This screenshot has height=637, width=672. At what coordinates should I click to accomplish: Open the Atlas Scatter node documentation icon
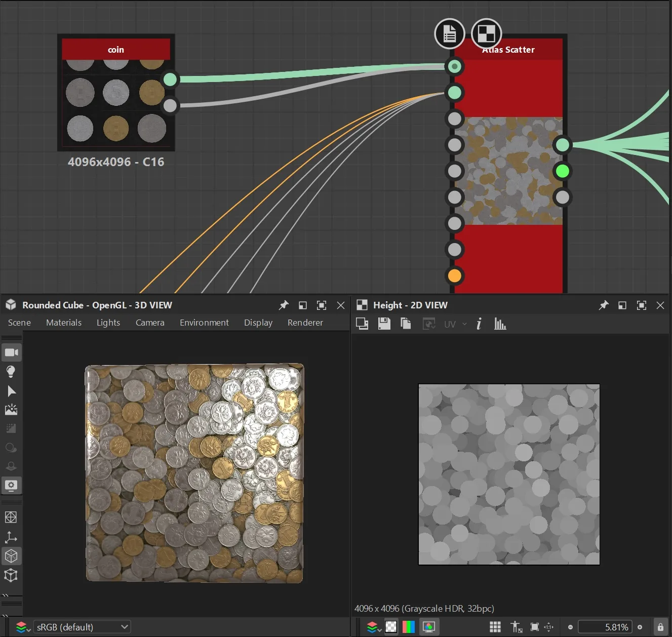450,34
